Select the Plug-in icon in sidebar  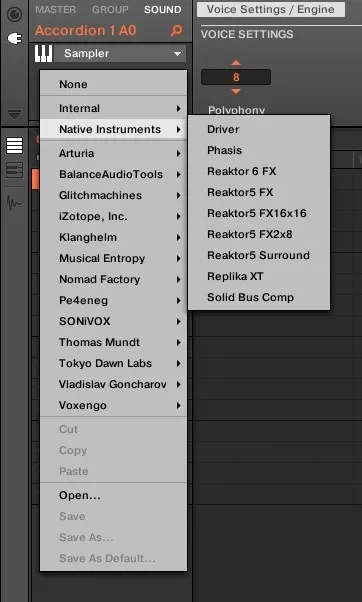pyautogui.click(x=15, y=38)
